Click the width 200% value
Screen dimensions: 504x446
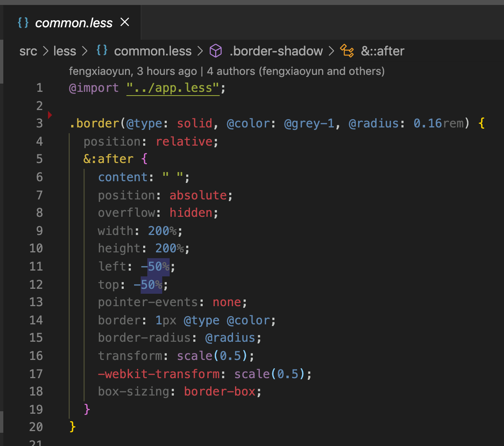coord(163,230)
